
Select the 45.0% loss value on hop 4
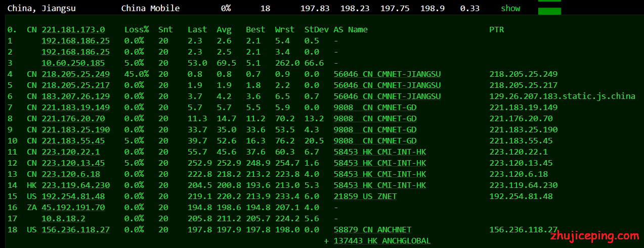(x=137, y=74)
